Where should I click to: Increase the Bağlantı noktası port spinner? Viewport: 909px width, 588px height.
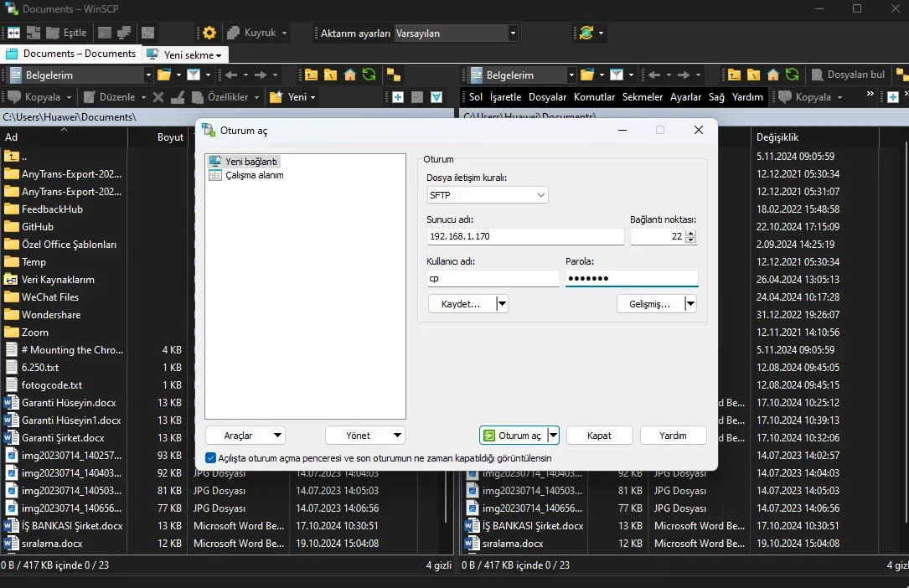[x=690, y=233]
